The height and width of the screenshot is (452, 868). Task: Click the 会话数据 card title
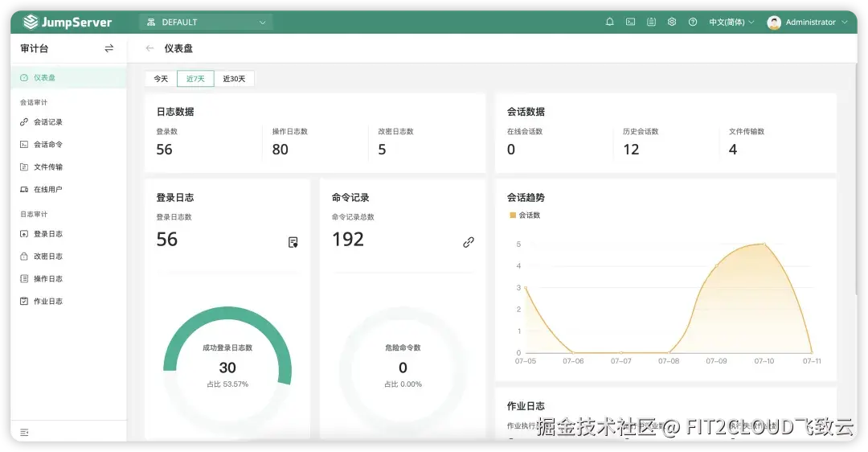[x=526, y=112]
